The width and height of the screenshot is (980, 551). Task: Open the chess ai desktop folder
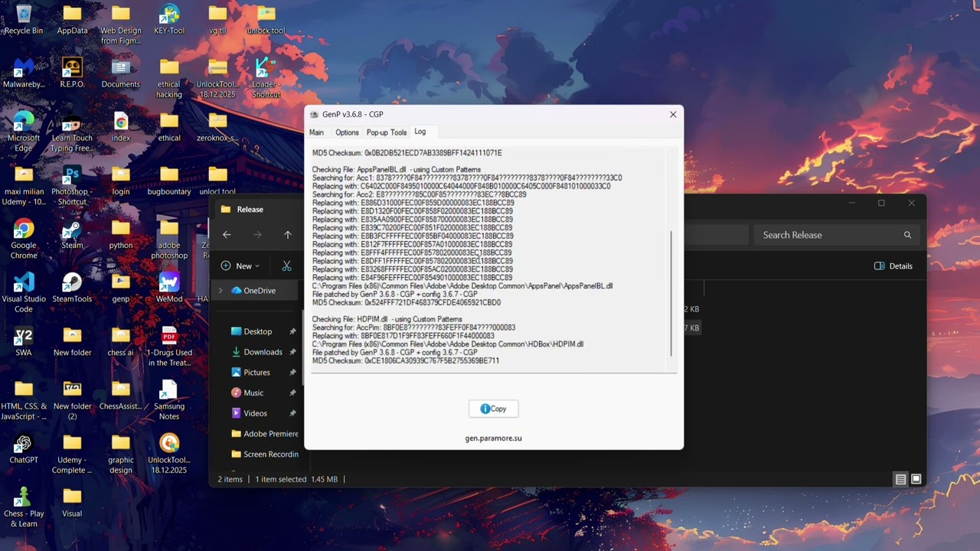(120, 341)
